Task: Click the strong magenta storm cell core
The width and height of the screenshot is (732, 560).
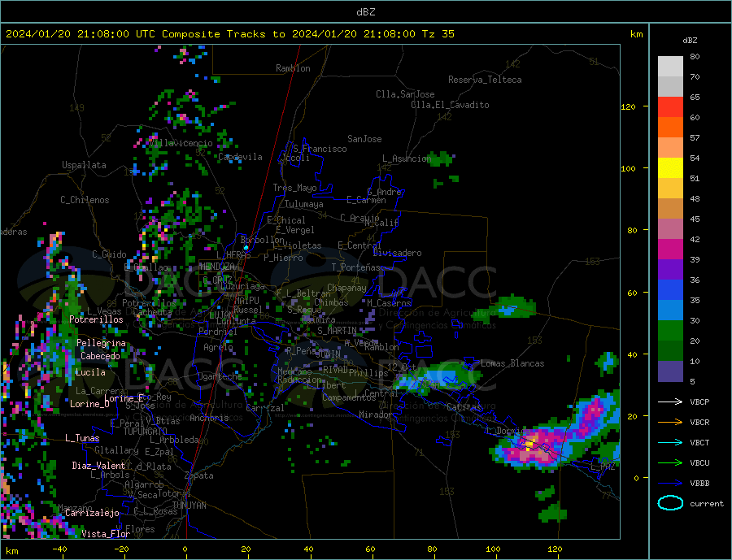Action: (533, 447)
